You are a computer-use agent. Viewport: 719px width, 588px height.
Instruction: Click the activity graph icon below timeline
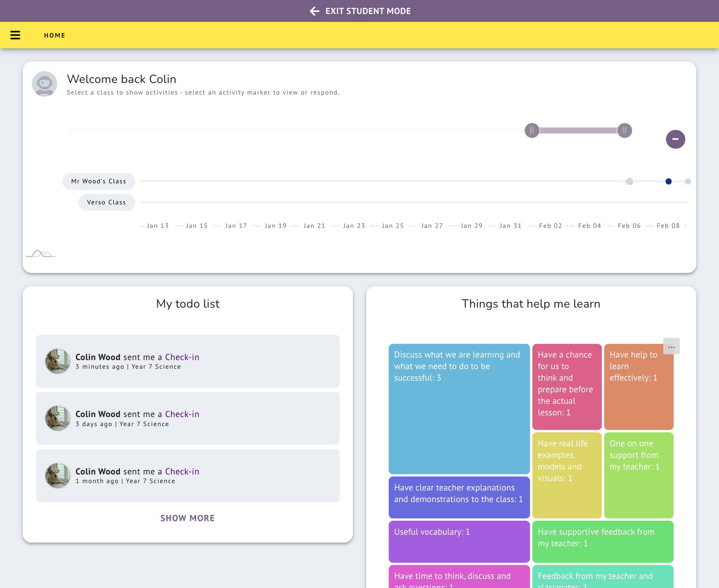[x=41, y=254]
